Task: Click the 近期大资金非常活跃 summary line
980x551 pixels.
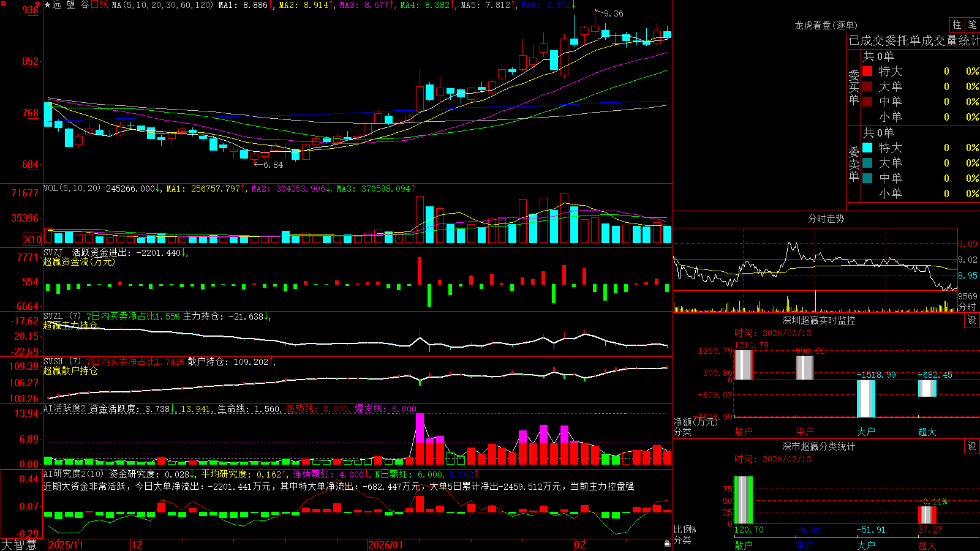Action: (339, 486)
